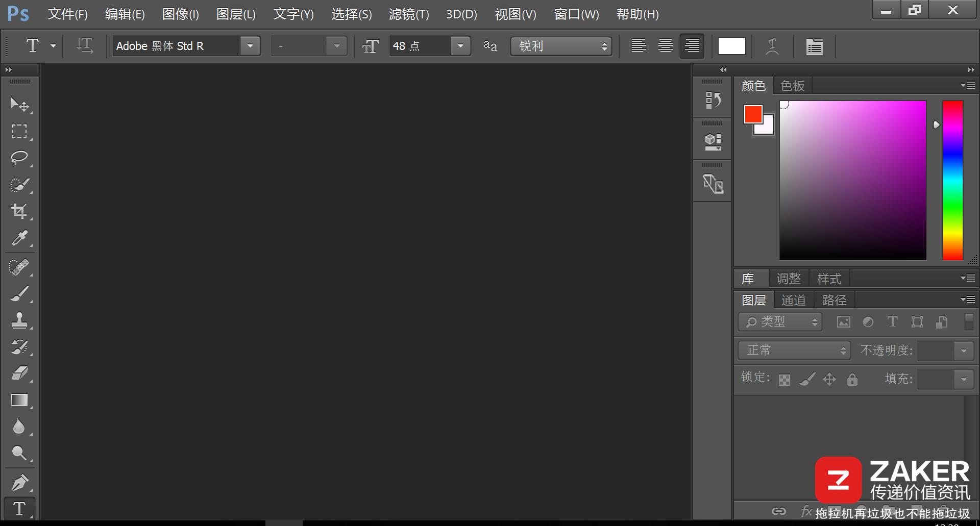
Task: Switch to the 调整 tab
Action: tap(789, 279)
